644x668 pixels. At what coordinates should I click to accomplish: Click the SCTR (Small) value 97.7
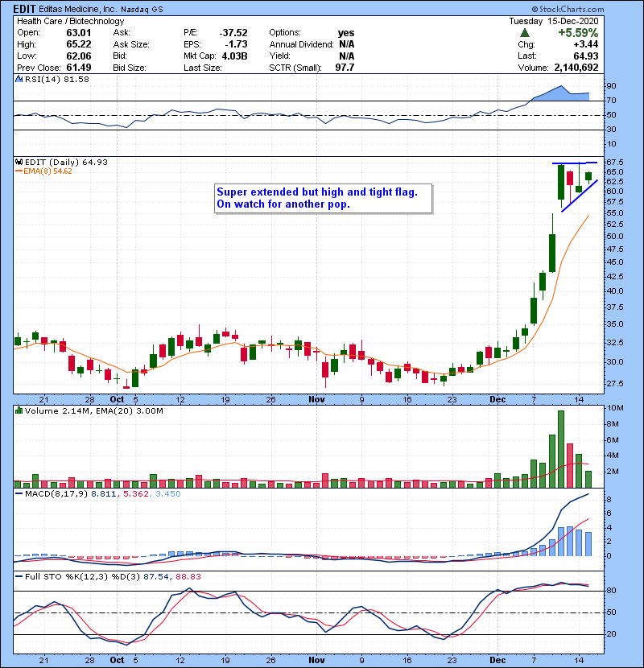coord(345,68)
